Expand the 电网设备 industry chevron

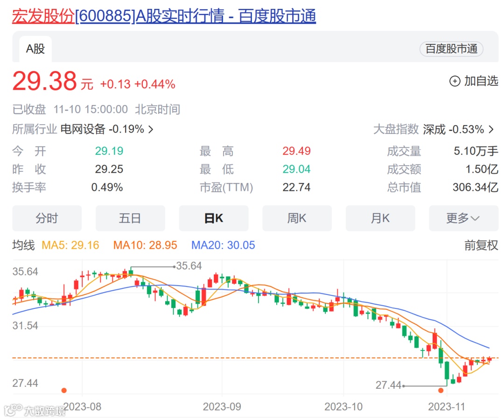tap(151, 130)
